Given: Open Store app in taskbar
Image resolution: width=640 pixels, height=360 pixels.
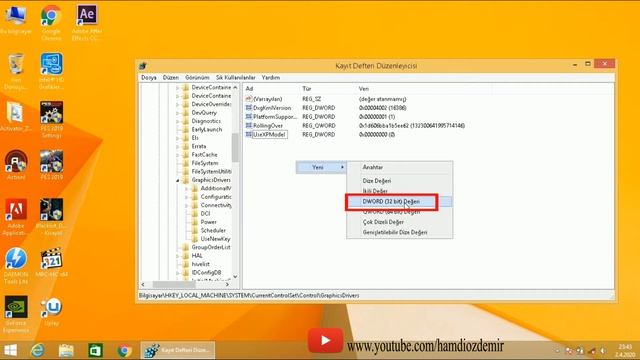Looking at the screenshot, I should click(96, 351).
